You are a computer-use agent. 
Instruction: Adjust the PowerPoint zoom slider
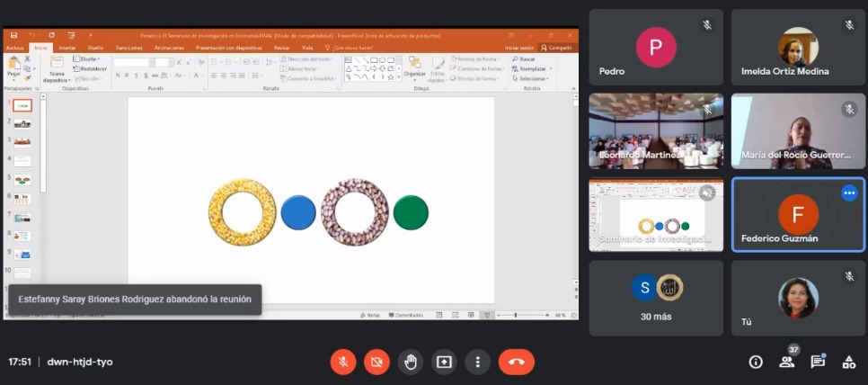[x=517, y=315]
